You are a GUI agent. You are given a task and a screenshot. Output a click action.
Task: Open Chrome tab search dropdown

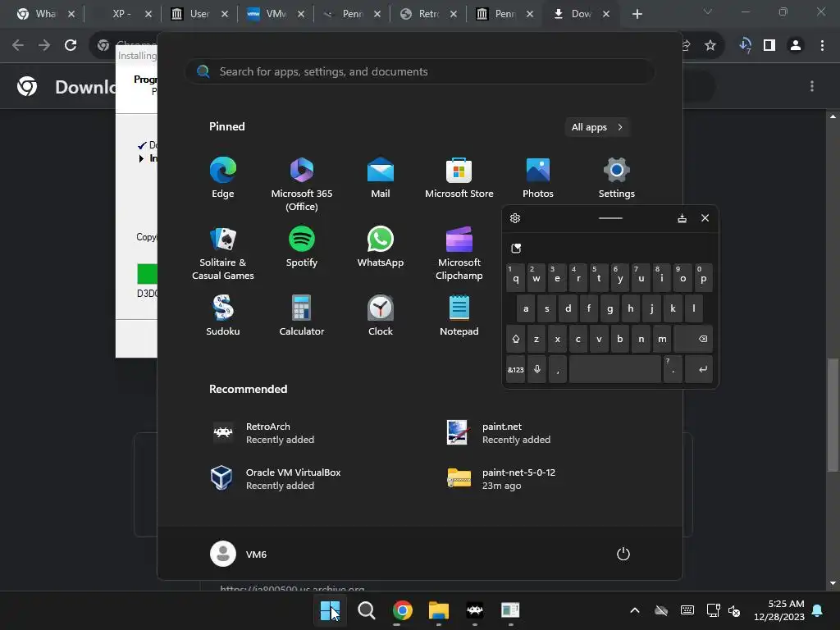[708, 11]
